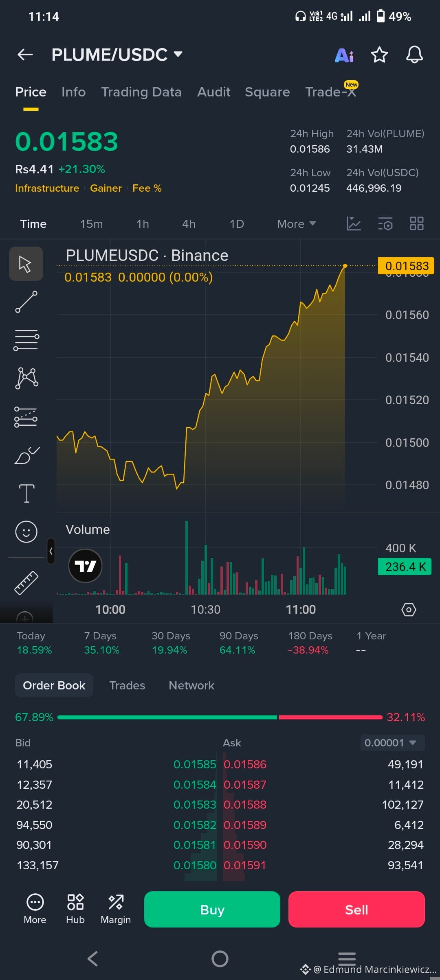Viewport: 440px width, 980px height.
Task: Tap the Android home navigation button
Action: click(x=220, y=959)
